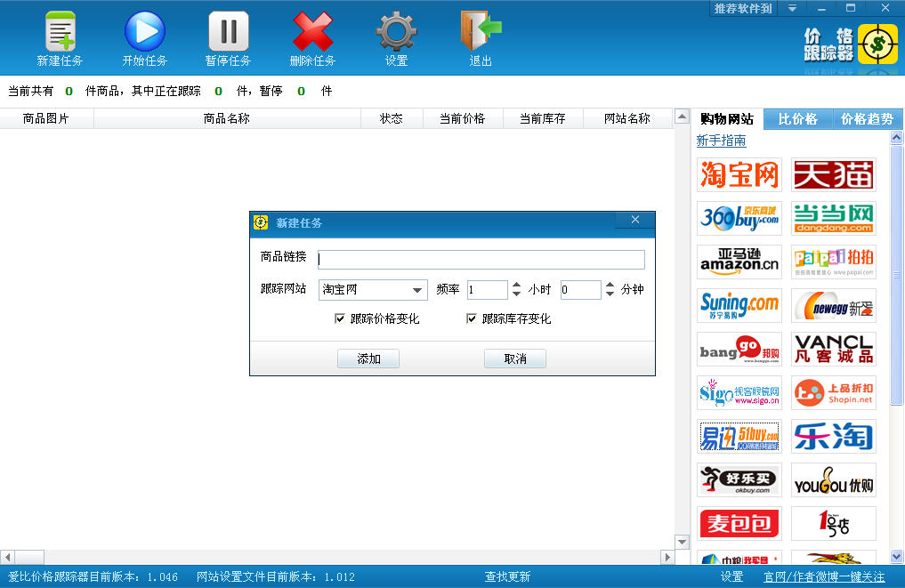Open the 拍拍 paipai logo
This screenshot has height=588, width=905.
pyautogui.click(x=834, y=262)
